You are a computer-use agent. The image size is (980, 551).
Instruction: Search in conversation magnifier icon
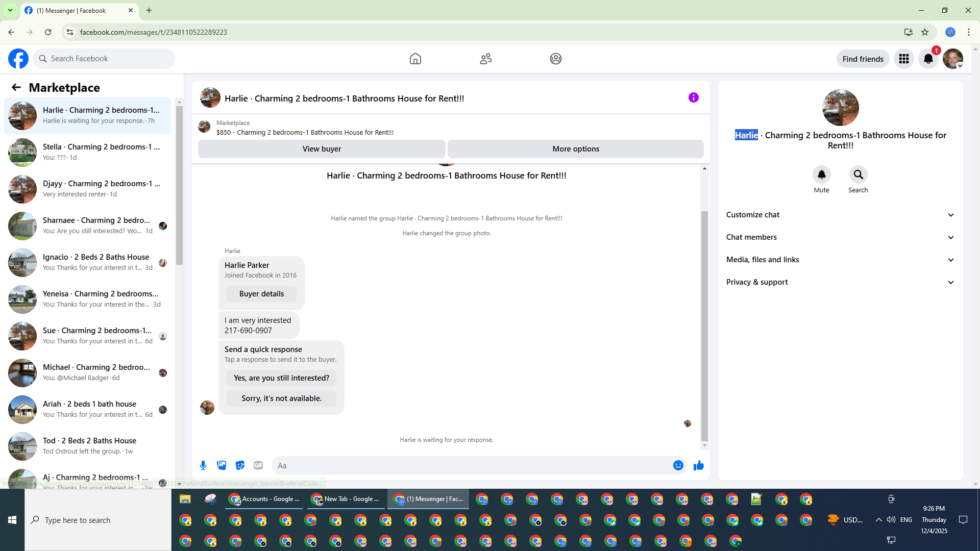click(x=858, y=174)
